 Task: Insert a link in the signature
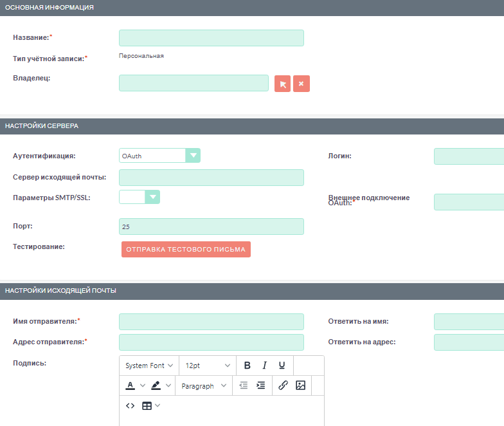tap(283, 385)
